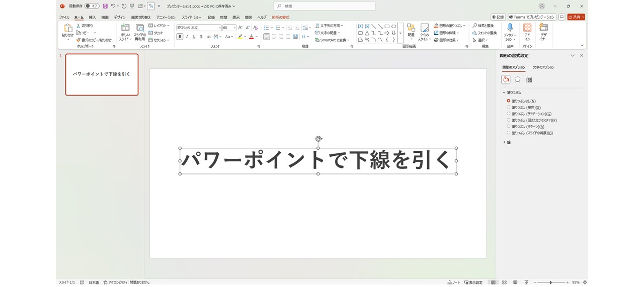Image resolution: width=644 pixels, height=287 pixels.
Task: Switch to デザイン ribbon tab
Action: tap(120, 17)
